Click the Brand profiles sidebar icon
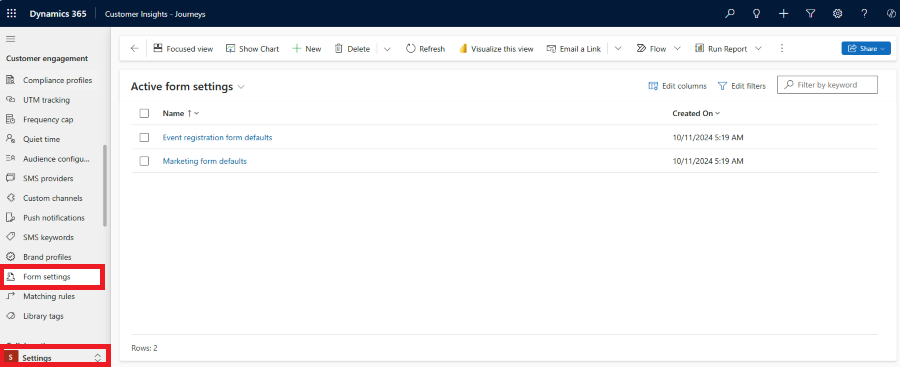Viewport: 900px width, 367px height. coord(10,257)
